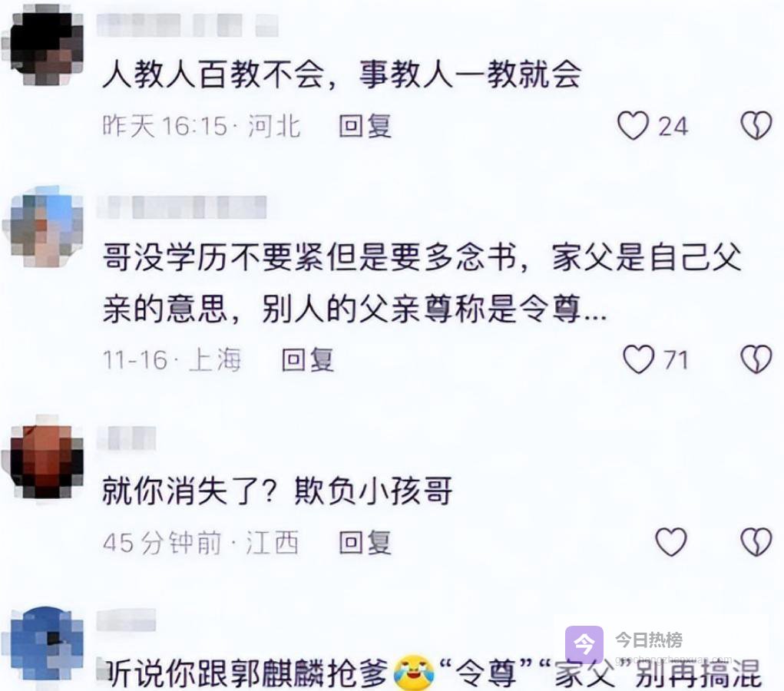Open username above 就你消失了 comment
This screenshot has width=784, height=691.
tap(127, 438)
